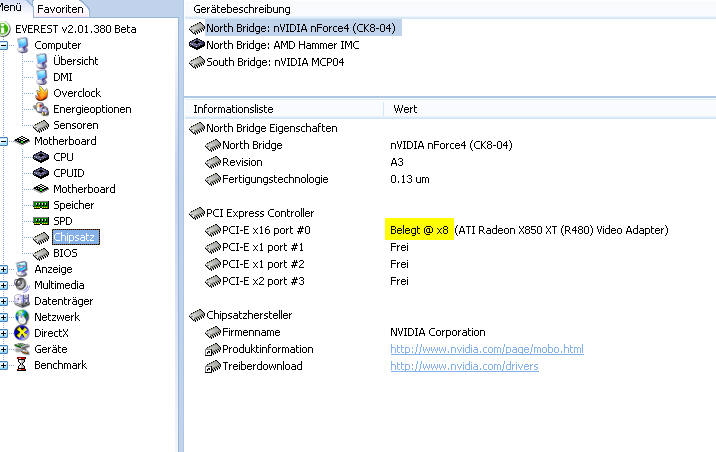Click the Gerätebeschreibung column header

pyautogui.click(x=242, y=9)
